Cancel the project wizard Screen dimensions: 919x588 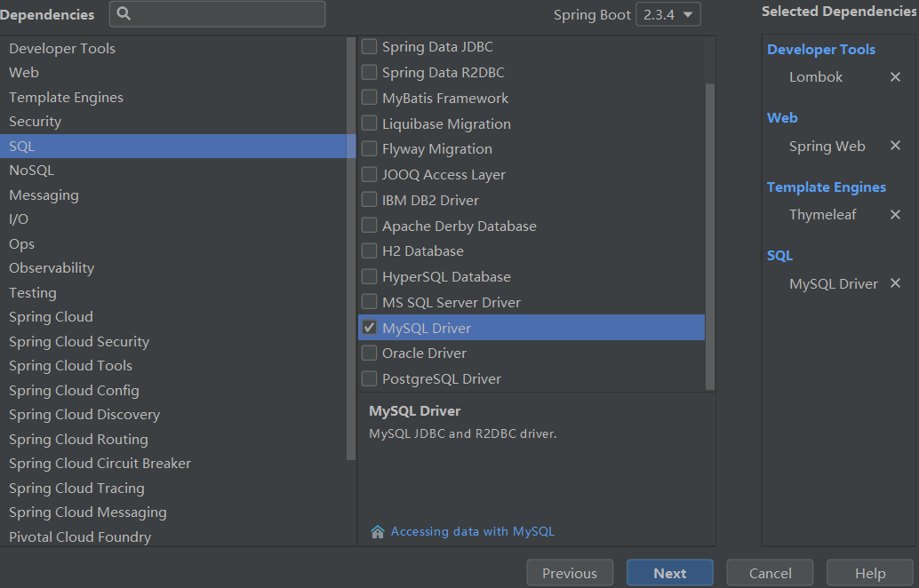click(x=771, y=573)
